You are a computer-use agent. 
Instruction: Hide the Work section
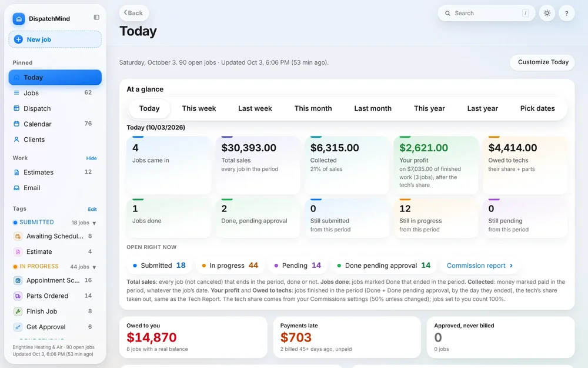92,158
